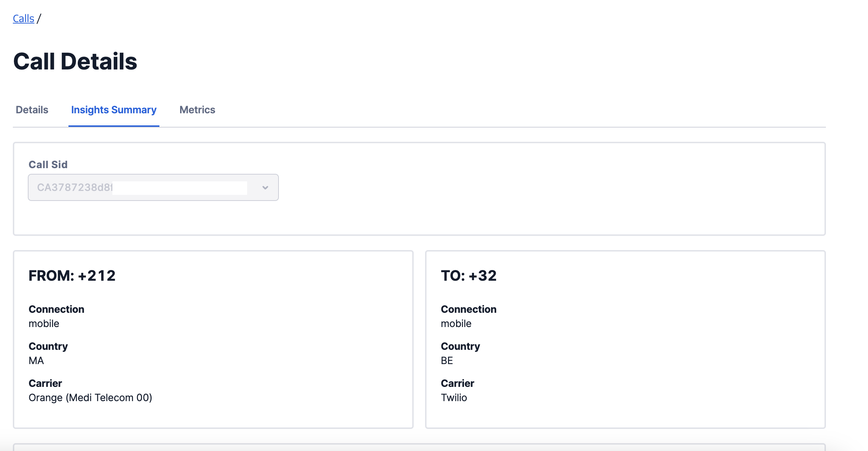This screenshot has width=868, height=451.
Task: Expand the Call Sid dropdown chevron
Action: tap(265, 188)
